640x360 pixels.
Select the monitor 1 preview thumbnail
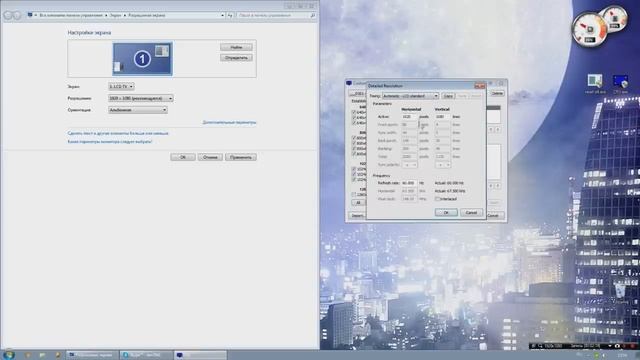tap(142, 59)
